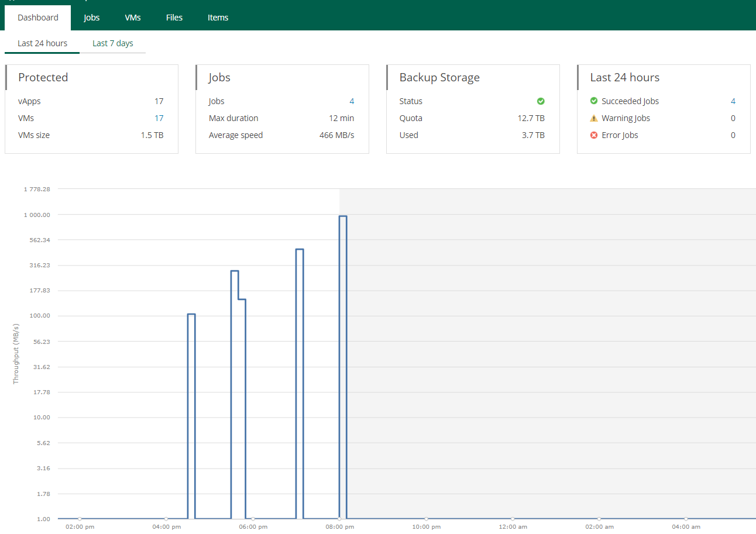The image size is (756, 534).
Task: Click the 1 000.00 value on the y-axis
Action: (36, 214)
